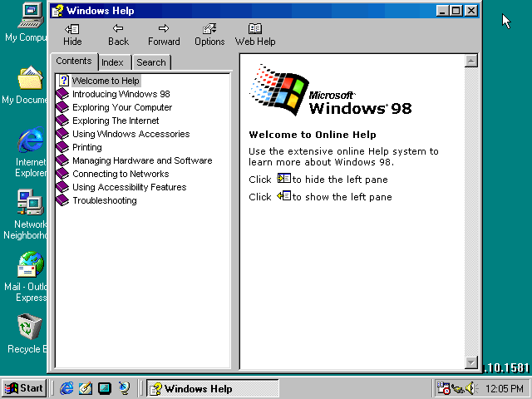Open the Printing book
Viewport: 532px width, 399px height.
[86, 147]
